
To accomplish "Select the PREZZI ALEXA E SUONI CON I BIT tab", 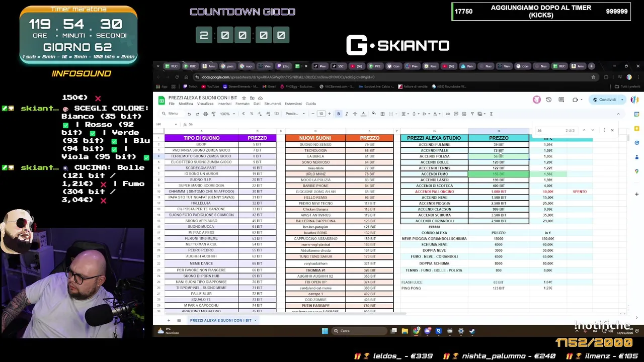I will (x=223, y=320).
